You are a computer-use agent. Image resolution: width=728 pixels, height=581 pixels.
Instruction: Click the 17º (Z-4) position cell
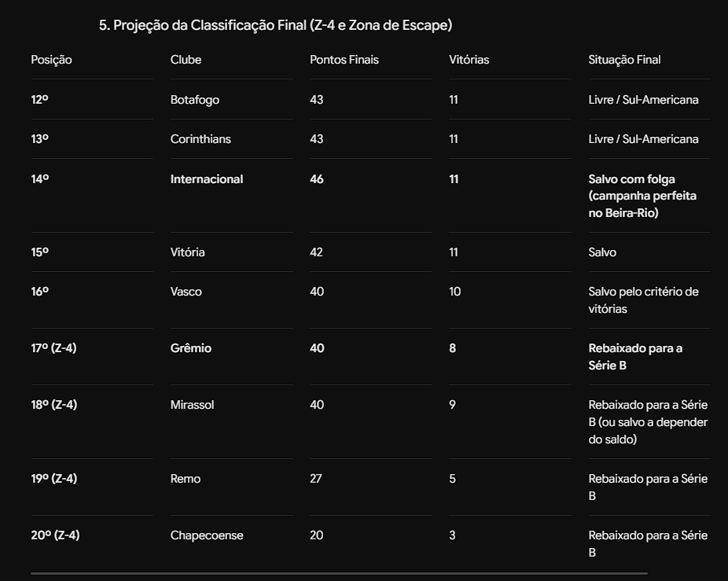(54, 348)
